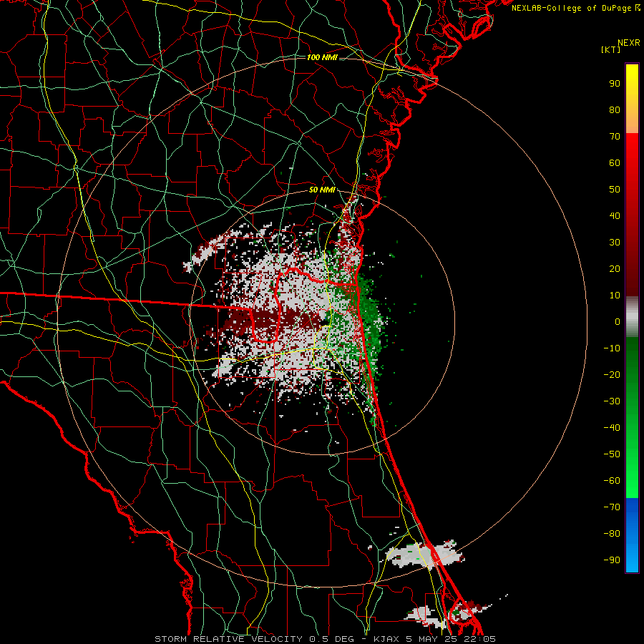Click the 100 NMI range ring label

322,57
